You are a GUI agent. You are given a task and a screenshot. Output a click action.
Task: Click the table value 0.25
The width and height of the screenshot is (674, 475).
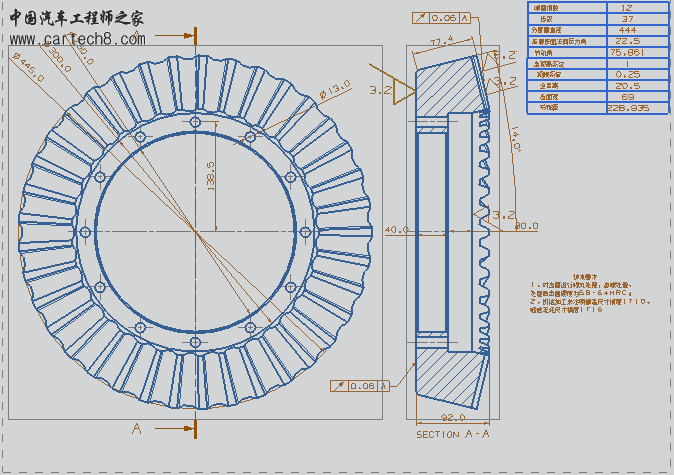628,74
